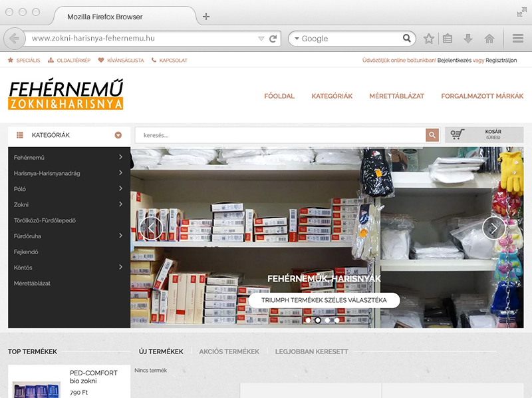Go to next carousel slide arrow
Viewport: 532px width, 398px height.
tap(493, 228)
